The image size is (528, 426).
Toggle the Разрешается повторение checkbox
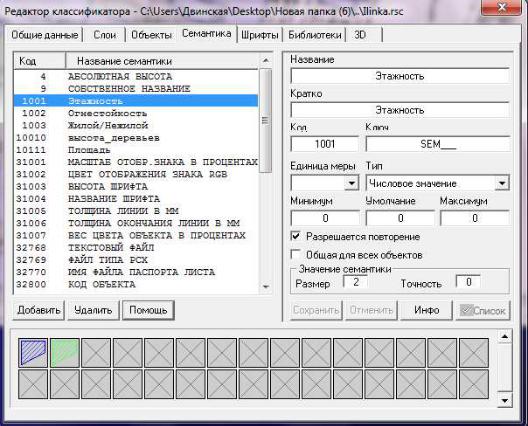[296, 236]
